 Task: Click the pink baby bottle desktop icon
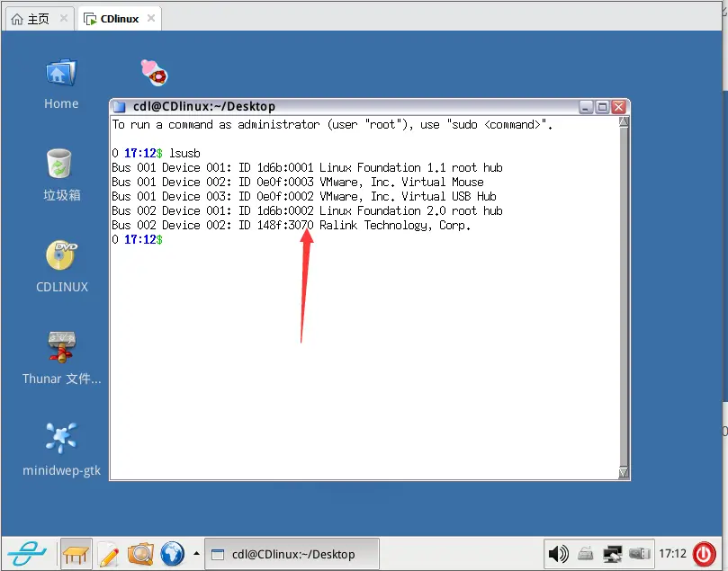(x=154, y=72)
